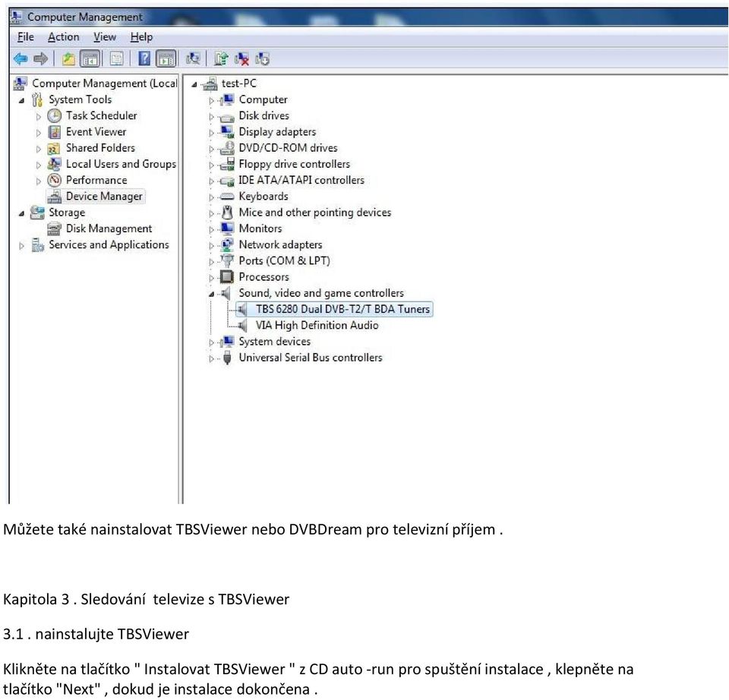729x700 pixels.
Task: Click the Task Scheduler clock icon
Action: (55, 115)
